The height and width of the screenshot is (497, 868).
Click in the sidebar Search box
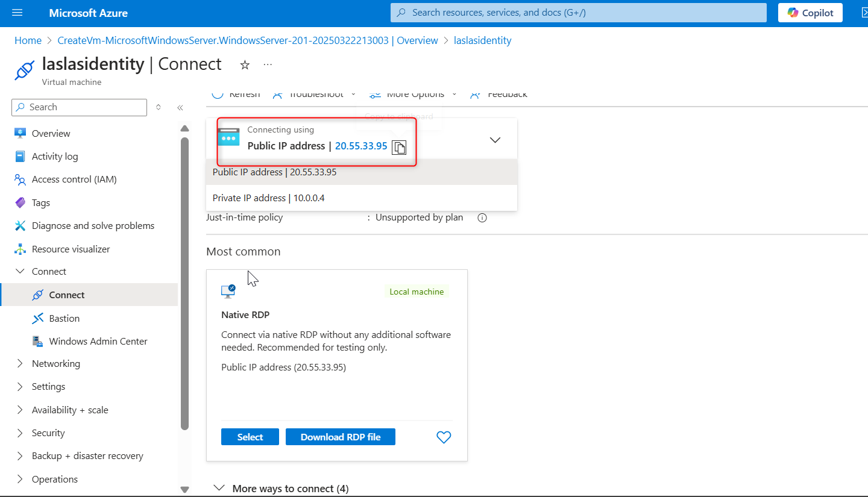tap(79, 107)
